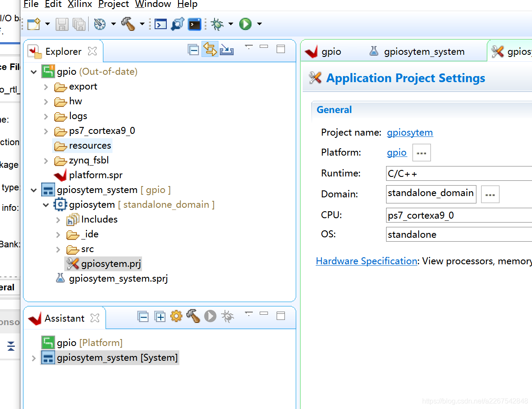Screen dimensions: 532x409
Task: Open dropdown arrow next to Build hammer
Action: [x=142, y=24]
